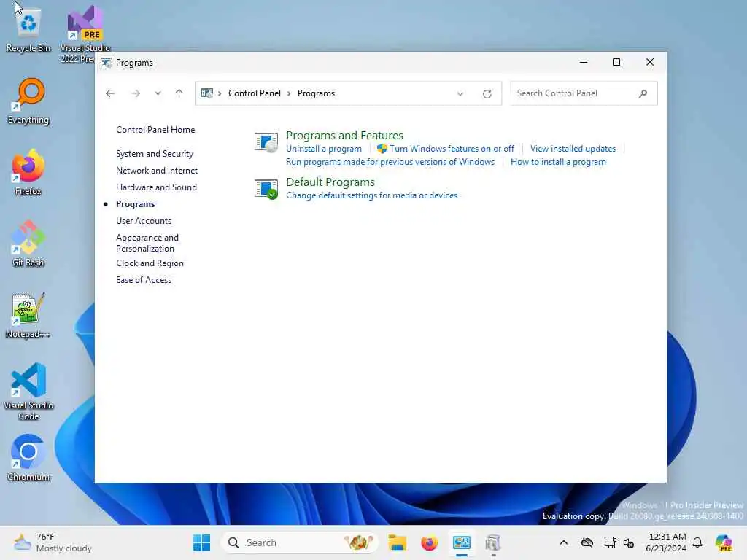747x560 pixels.
Task: Click Control Panel taskbar icon
Action: click(462, 542)
